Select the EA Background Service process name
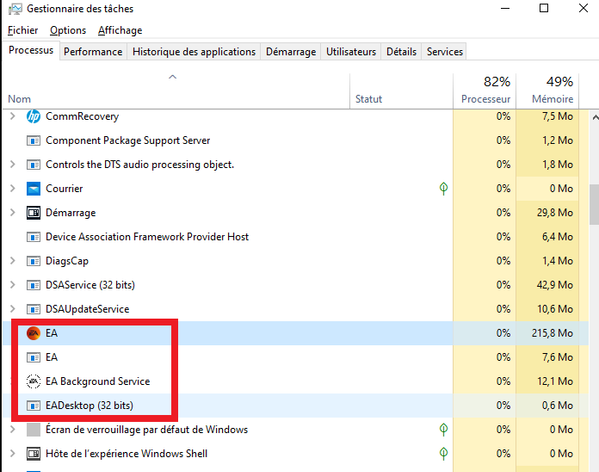The image size is (599, 472). pyautogui.click(x=97, y=381)
